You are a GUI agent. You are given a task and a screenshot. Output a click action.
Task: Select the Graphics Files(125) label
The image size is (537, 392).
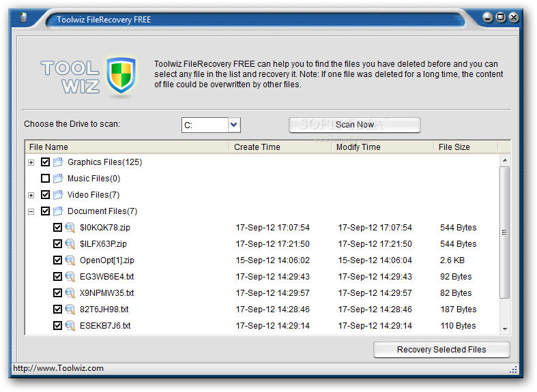pos(105,162)
